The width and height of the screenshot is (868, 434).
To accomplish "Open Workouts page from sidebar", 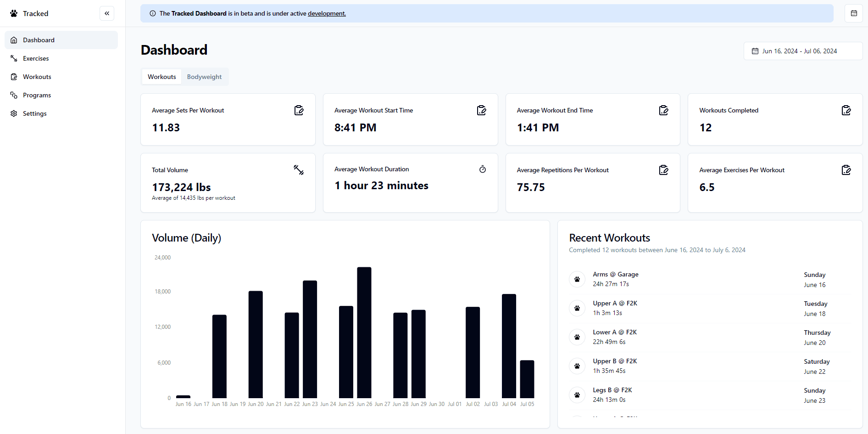I will pyautogui.click(x=61, y=77).
